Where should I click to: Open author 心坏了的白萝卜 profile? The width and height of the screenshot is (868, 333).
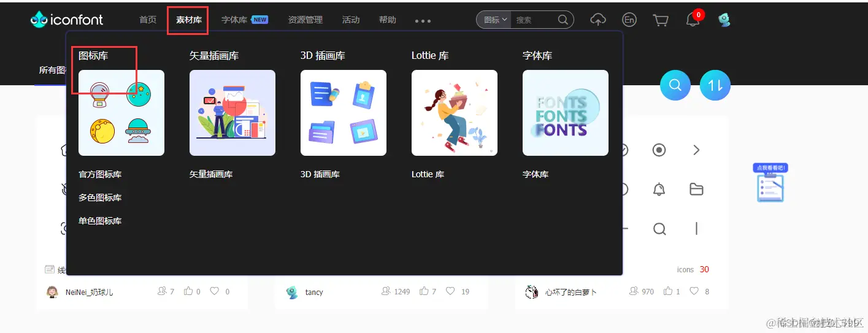point(571,292)
